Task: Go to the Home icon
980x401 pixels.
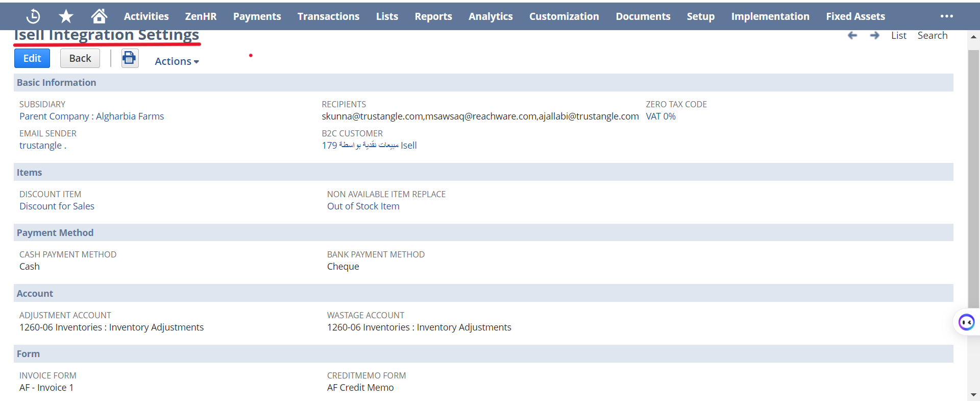Action: click(x=99, y=16)
